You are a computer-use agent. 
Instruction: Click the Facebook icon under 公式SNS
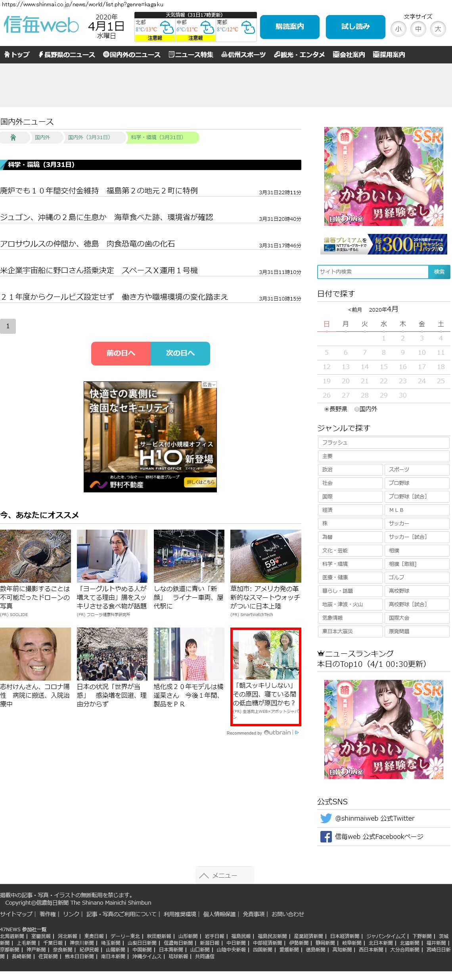click(326, 836)
